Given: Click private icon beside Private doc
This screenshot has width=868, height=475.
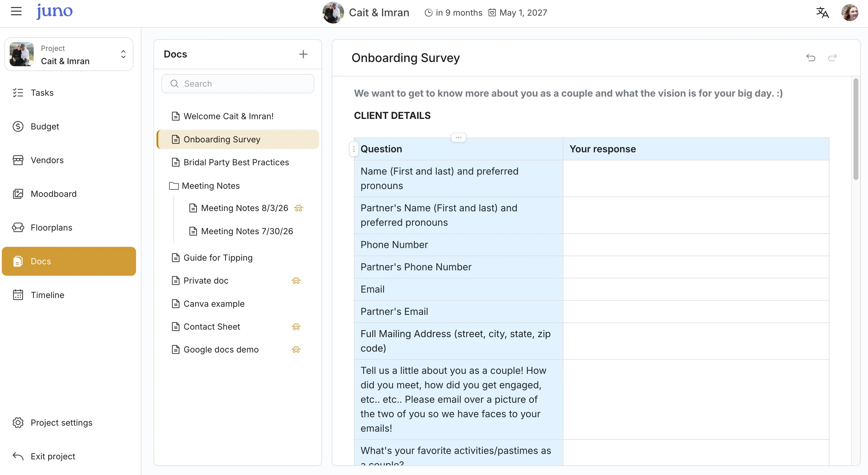Looking at the screenshot, I should point(296,281).
